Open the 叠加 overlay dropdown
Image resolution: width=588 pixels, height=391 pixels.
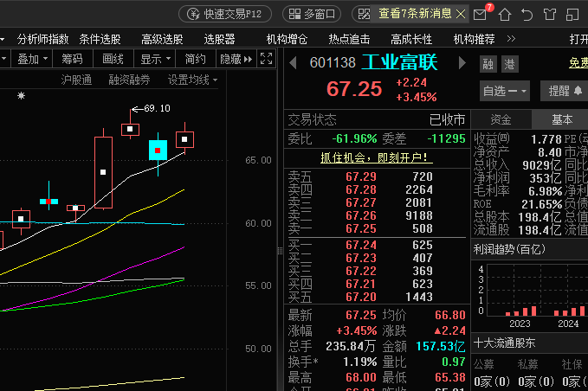[x=32, y=59]
